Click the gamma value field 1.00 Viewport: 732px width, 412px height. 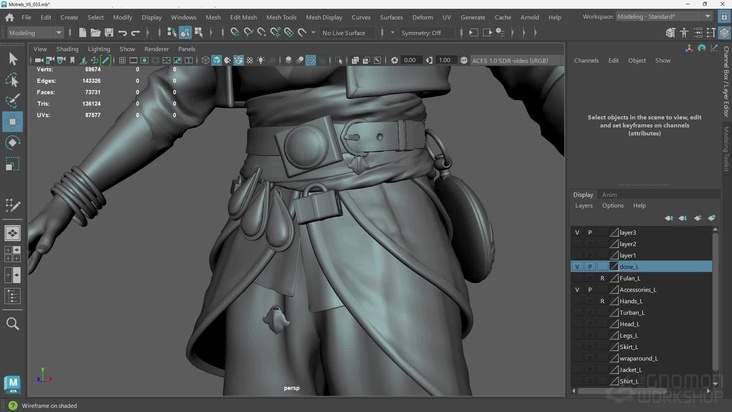tap(445, 60)
